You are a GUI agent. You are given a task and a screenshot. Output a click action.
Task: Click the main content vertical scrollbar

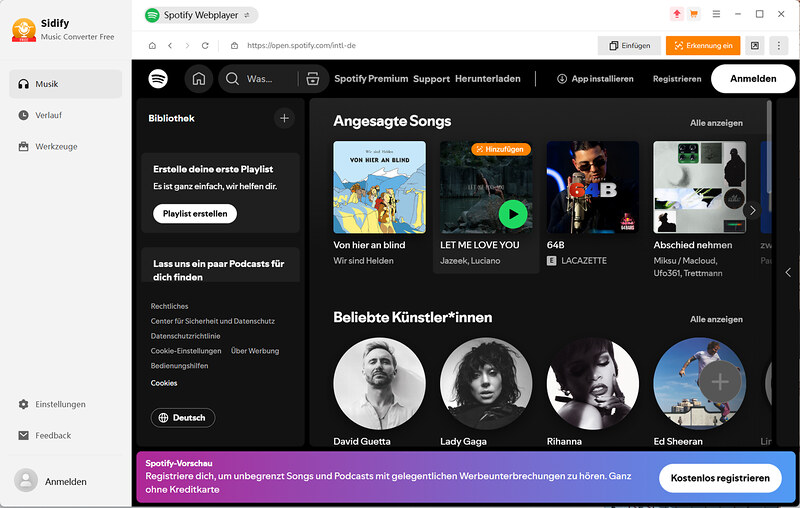769,148
